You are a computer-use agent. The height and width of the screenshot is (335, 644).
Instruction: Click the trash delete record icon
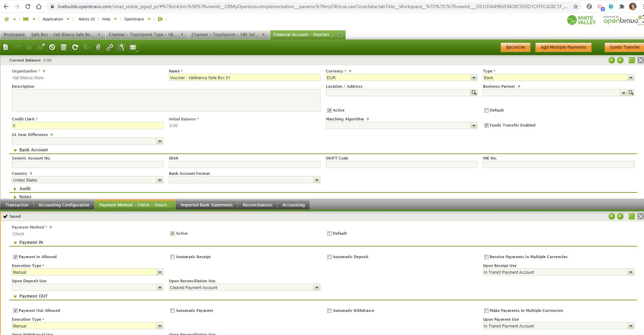64,47
